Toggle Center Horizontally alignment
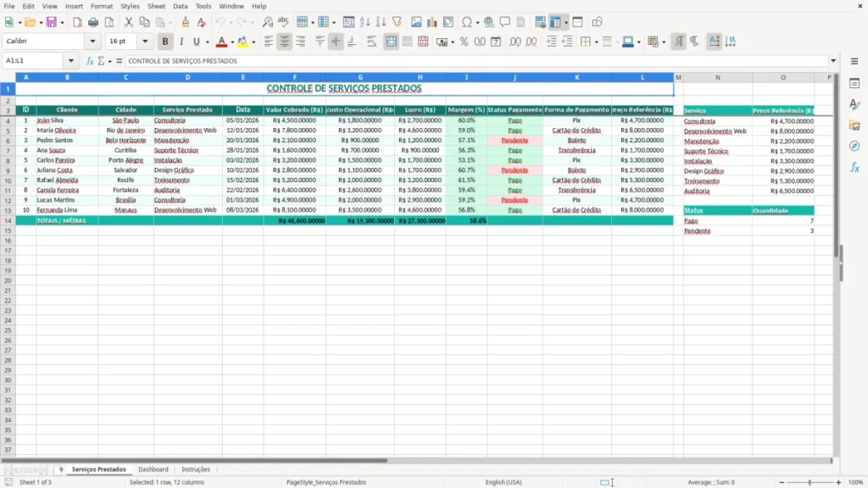This screenshot has height=488, width=868. click(x=285, y=42)
